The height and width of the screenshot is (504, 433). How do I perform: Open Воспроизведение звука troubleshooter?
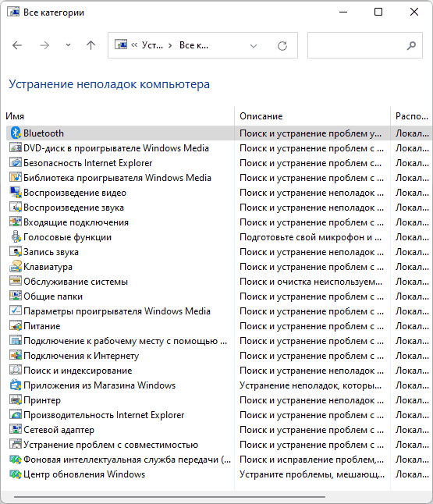coord(73,208)
